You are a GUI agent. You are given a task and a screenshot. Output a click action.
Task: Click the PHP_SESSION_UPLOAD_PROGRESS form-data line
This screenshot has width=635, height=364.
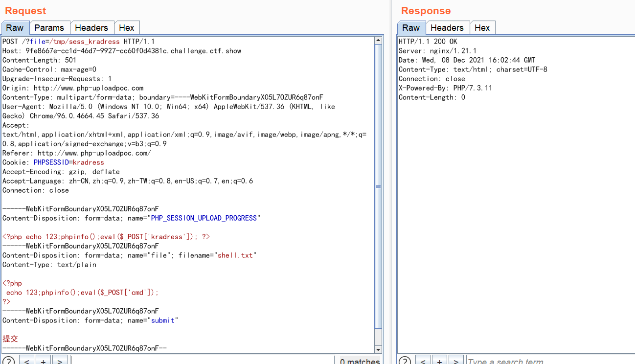point(132,218)
